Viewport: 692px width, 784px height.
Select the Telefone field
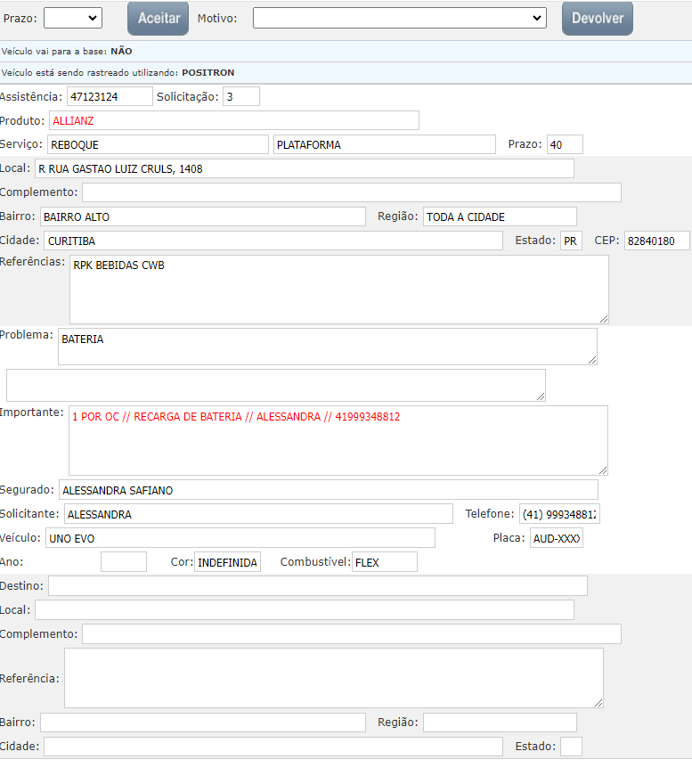pyautogui.click(x=559, y=514)
